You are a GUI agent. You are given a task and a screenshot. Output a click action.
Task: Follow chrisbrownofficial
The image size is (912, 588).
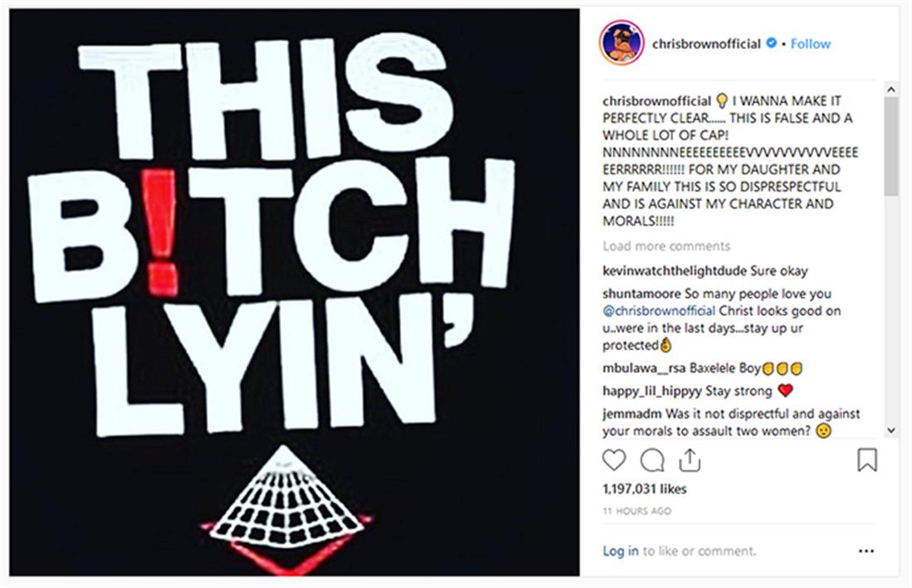click(x=810, y=44)
